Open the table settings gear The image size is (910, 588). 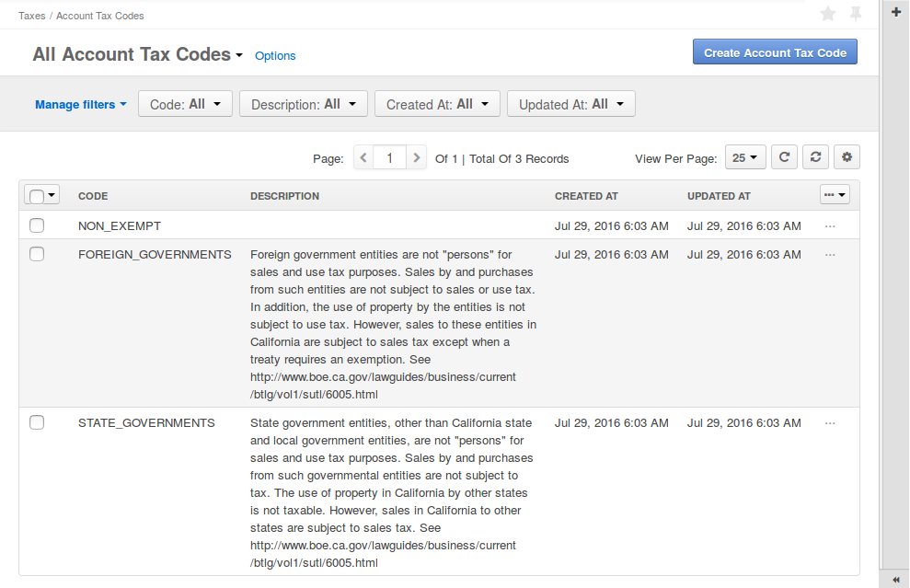tap(847, 156)
